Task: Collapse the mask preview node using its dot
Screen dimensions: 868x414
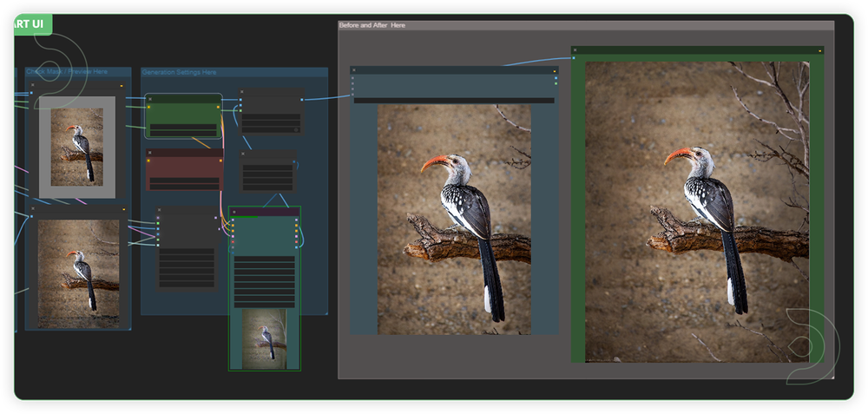Action: pyautogui.click(x=33, y=86)
